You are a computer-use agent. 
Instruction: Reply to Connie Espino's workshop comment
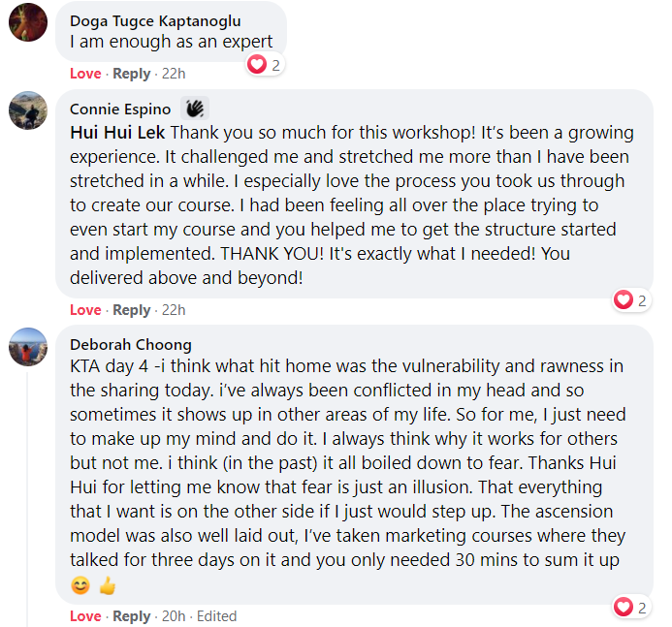tap(132, 310)
